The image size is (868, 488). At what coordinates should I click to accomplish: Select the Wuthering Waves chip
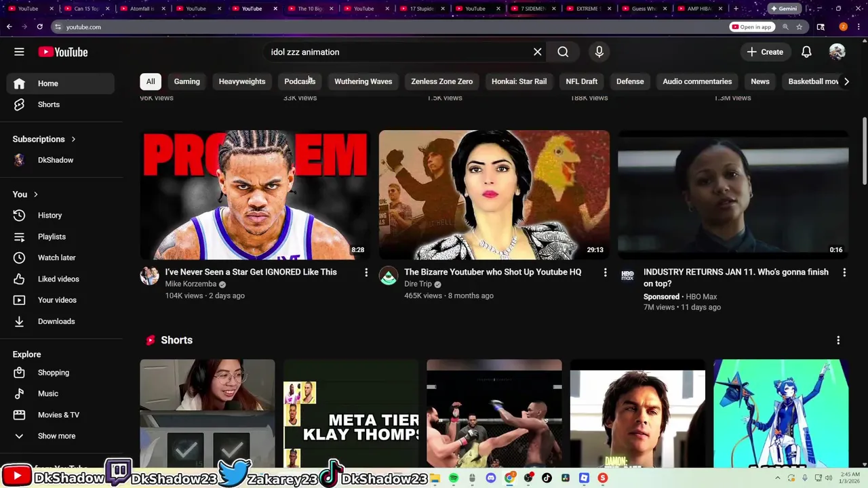click(x=363, y=81)
